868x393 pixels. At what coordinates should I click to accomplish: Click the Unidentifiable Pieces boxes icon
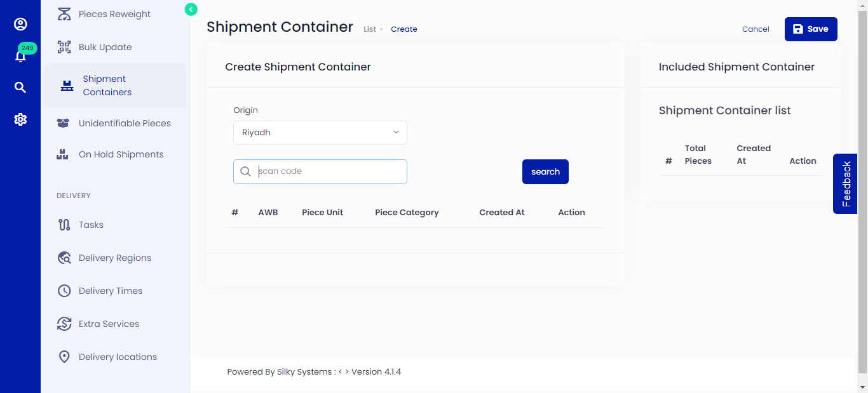(x=63, y=123)
